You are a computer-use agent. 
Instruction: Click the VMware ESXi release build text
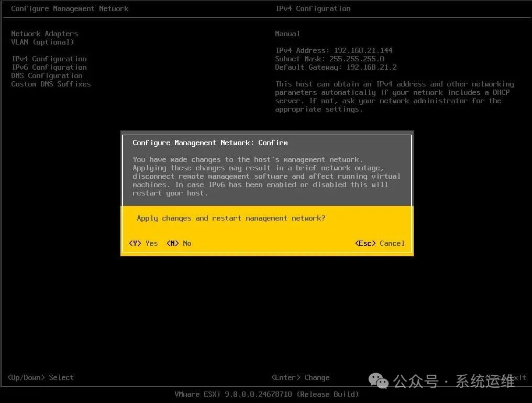click(267, 394)
